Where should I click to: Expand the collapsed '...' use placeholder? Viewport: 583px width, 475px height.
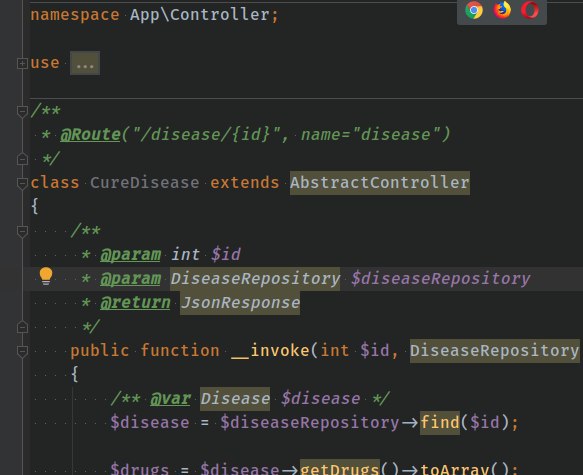tap(85, 63)
